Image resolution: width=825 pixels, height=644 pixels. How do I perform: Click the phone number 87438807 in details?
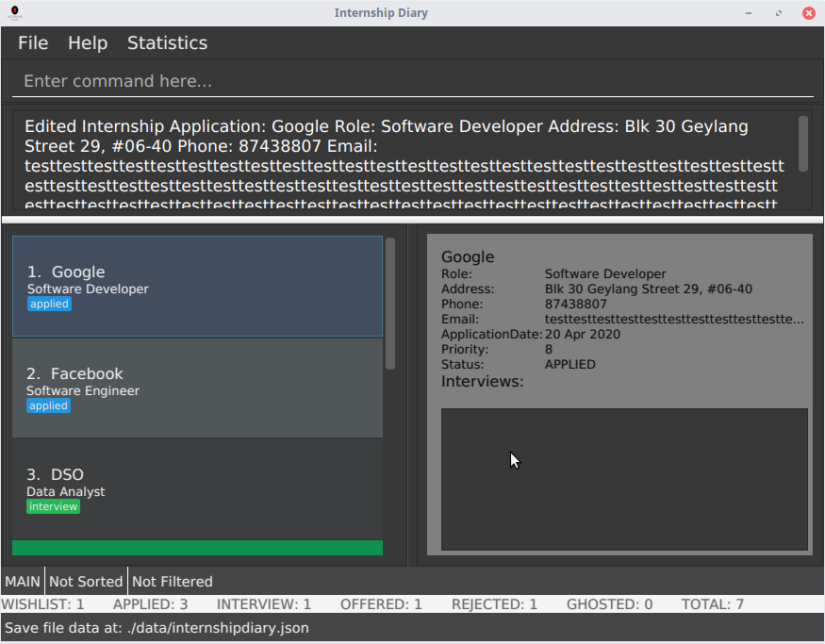pos(575,305)
